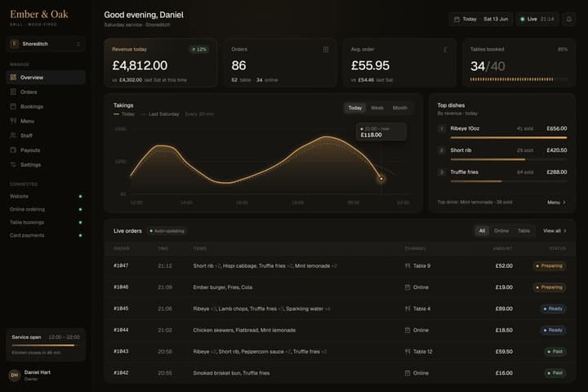Click the pound icon on Avg. order card
Image resolution: width=588 pixels, height=392 pixels.
tap(445, 50)
